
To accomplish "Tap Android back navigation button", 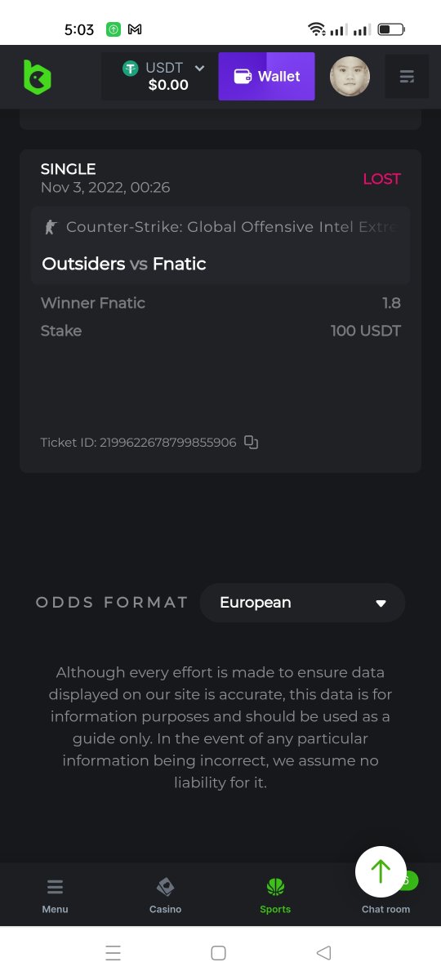I will click(x=323, y=952).
